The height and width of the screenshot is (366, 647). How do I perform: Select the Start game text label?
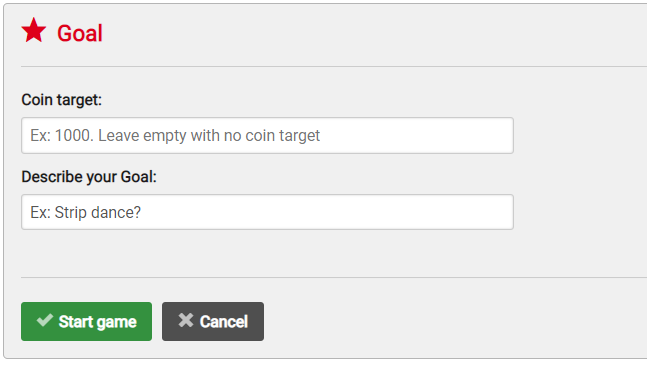pyautogui.click(x=97, y=322)
